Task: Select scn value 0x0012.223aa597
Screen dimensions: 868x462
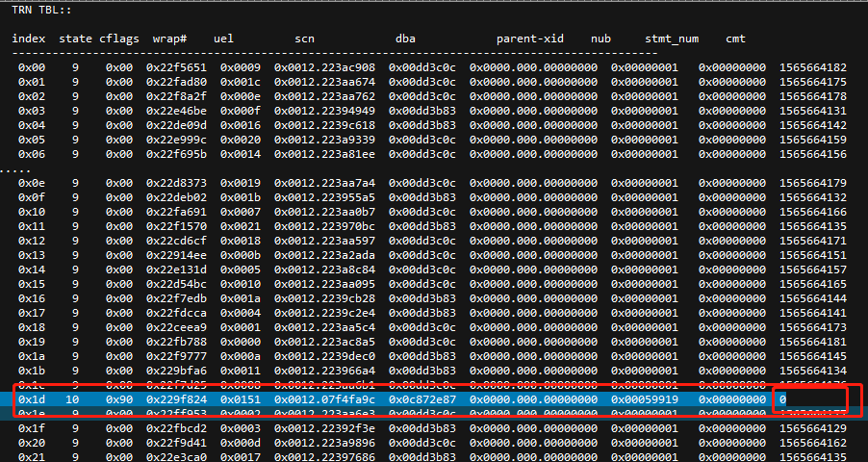Action: point(324,241)
